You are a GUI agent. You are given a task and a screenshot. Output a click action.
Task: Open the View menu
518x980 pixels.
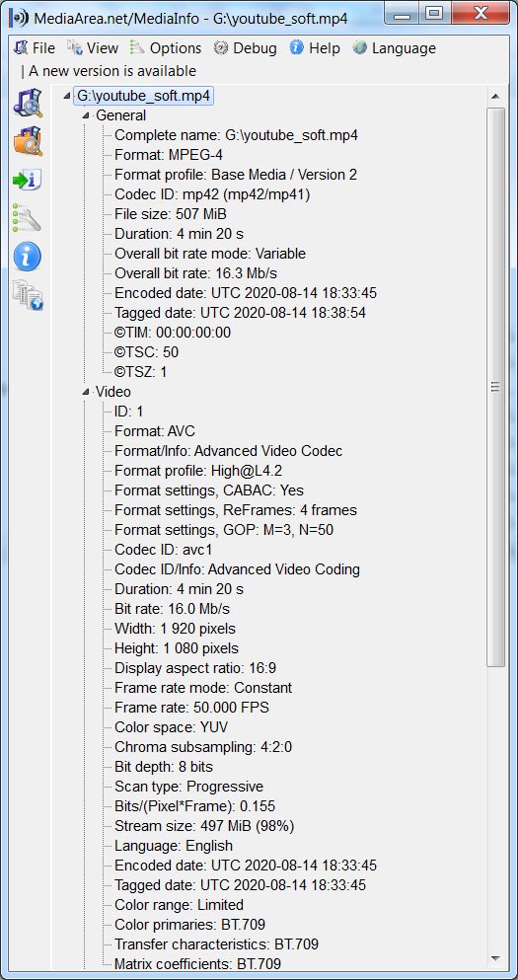[x=93, y=48]
